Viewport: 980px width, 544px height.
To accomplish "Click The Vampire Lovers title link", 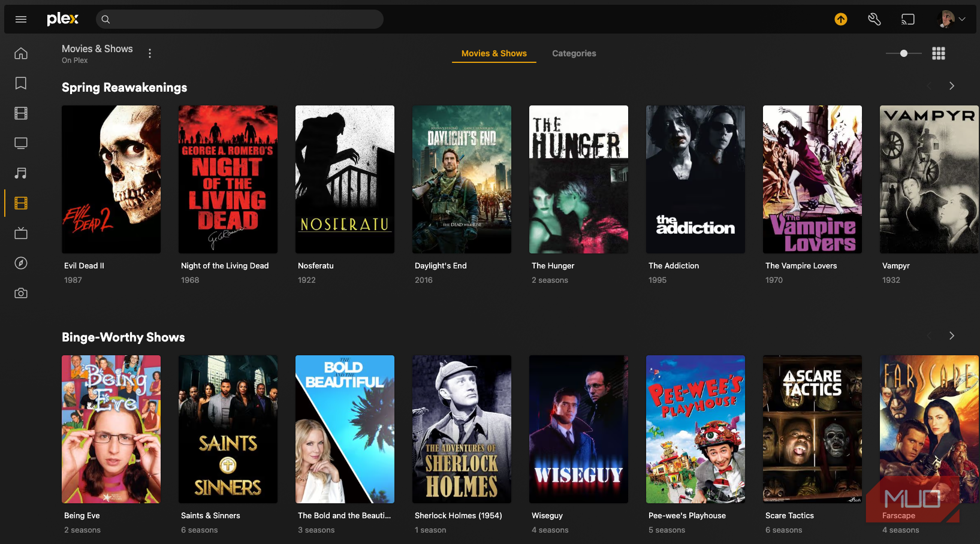I will coord(801,265).
